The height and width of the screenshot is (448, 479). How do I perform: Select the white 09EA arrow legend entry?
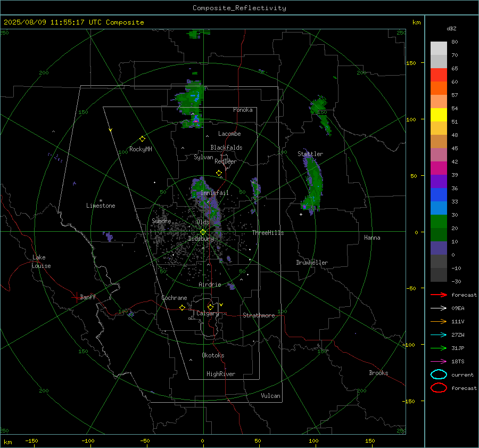pos(439,308)
